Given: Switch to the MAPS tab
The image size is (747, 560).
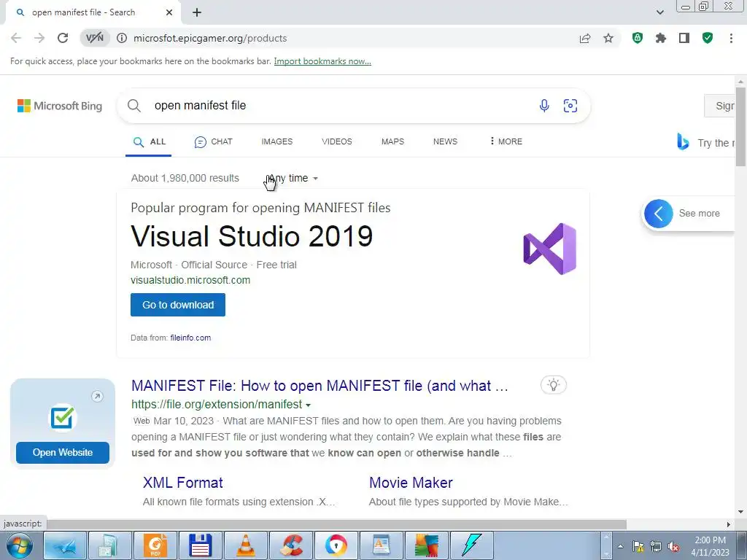Looking at the screenshot, I should click(392, 142).
